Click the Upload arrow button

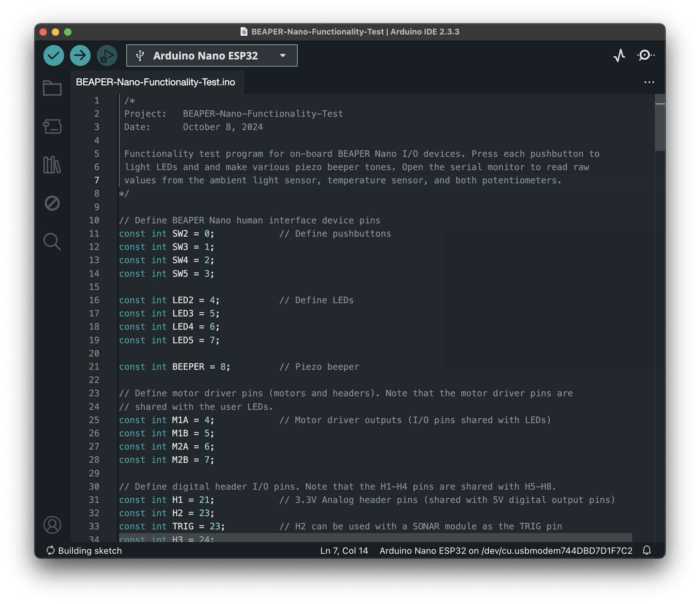pyautogui.click(x=80, y=55)
